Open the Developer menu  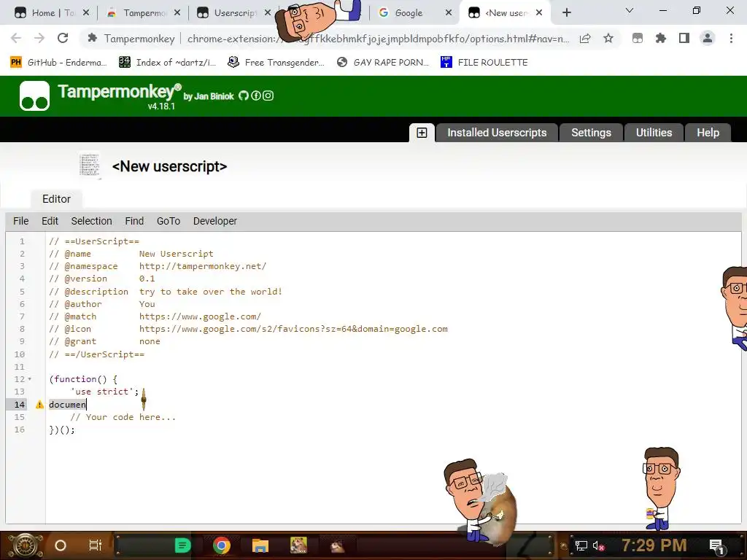[215, 221]
